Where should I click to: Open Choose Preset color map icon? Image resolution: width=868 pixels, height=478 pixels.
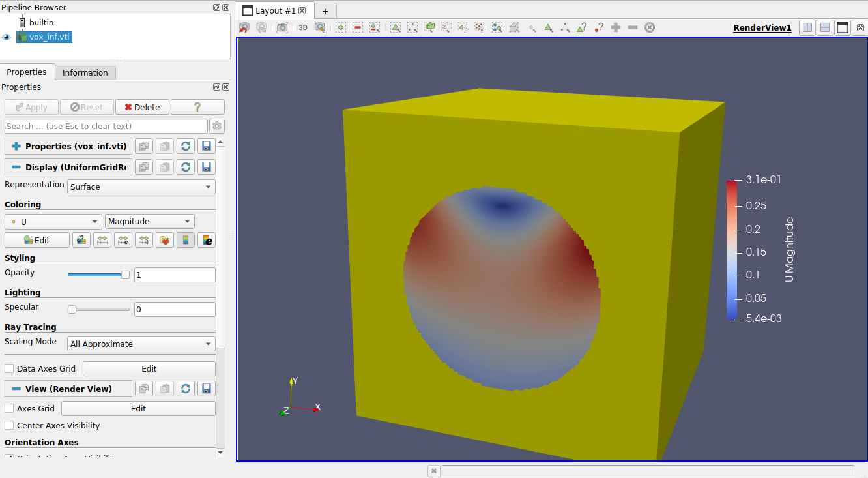point(165,240)
